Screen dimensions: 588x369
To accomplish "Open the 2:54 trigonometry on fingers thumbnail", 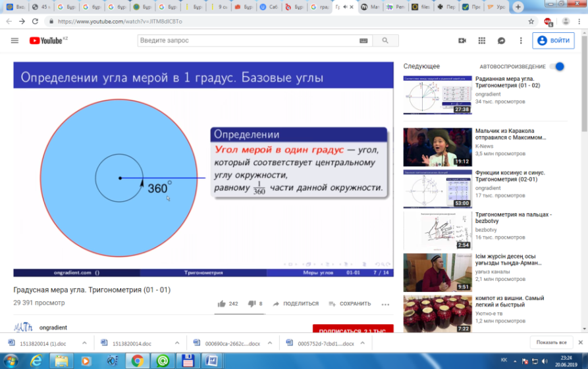I will click(437, 231).
